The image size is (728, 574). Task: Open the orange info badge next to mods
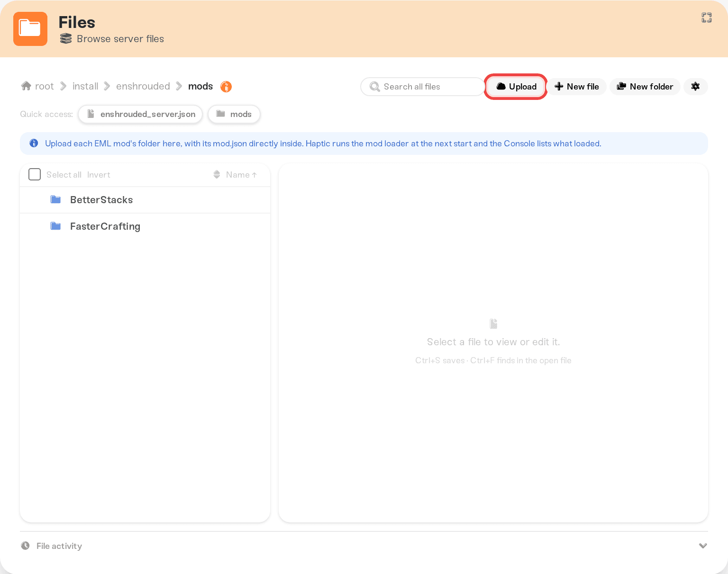(x=226, y=87)
